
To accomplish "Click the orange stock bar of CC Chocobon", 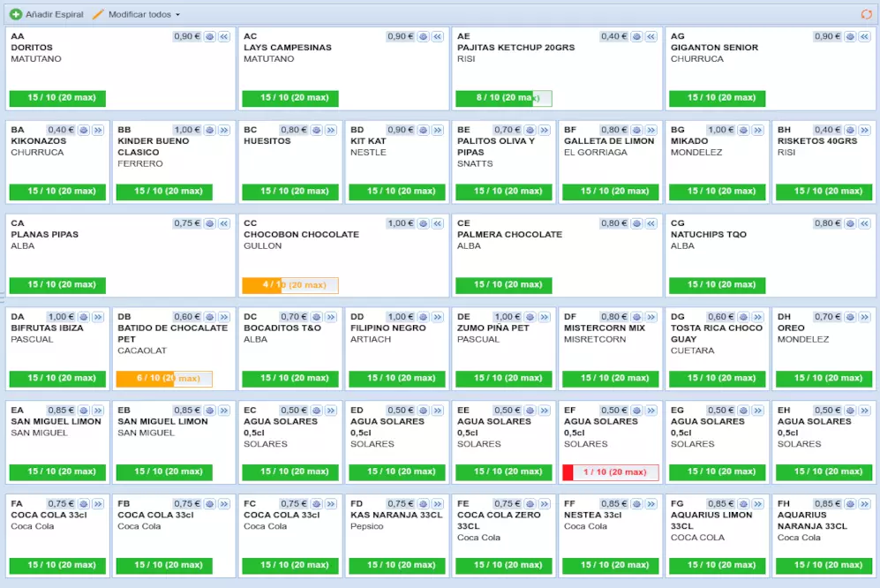I will click(x=261, y=285).
